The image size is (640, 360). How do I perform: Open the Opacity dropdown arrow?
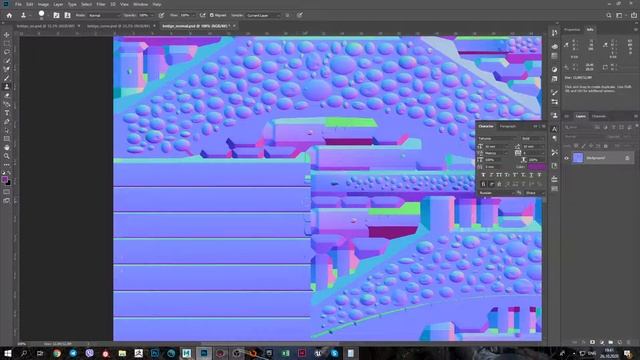(151, 15)
